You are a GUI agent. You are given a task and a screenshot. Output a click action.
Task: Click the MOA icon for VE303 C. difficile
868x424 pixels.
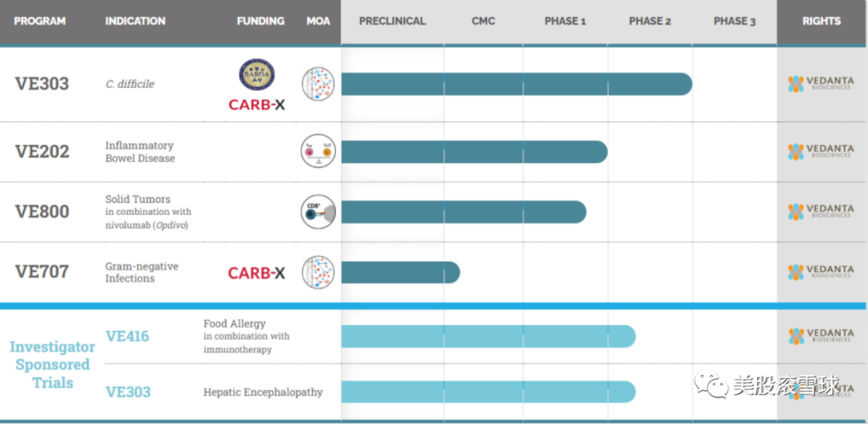click(317, 84)
